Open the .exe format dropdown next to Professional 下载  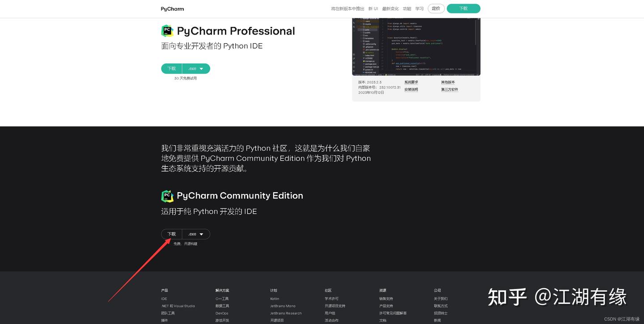click(196, 68)
